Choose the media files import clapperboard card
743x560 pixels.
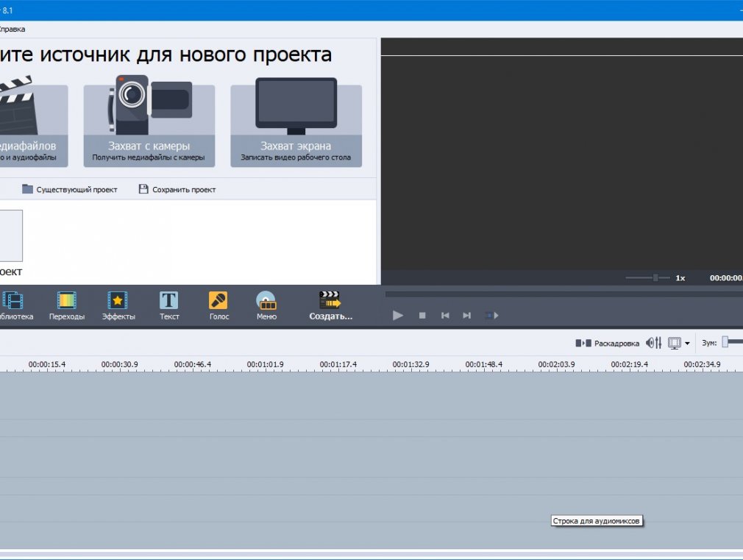pyautogui.click(x=34, y=121)
